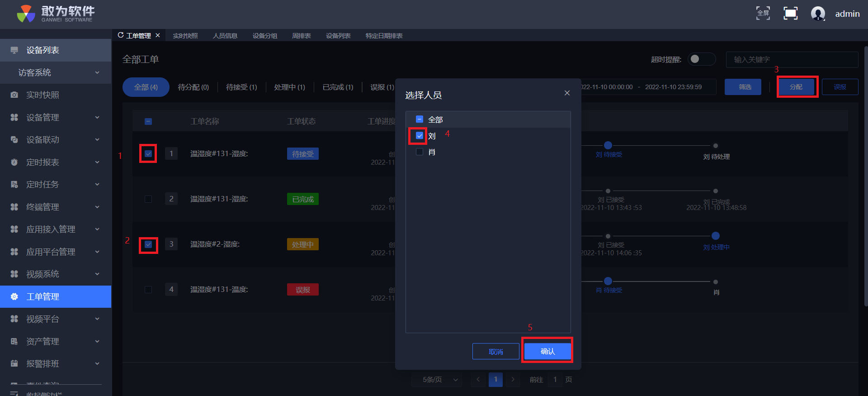This screenshot has height=396, width=868.
Task: Click the 资产管理 sidebar icon
Action: coord(14,341)
